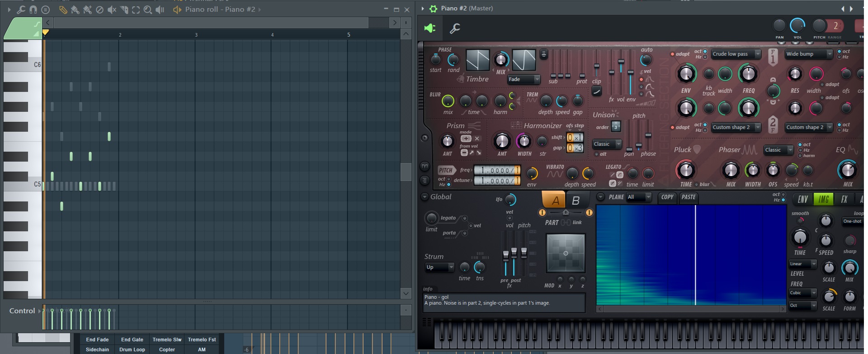The height and width of the screenshot is (354, 868).
Task: Open Crude low pass filter dropdown
Action: [736, 54]
